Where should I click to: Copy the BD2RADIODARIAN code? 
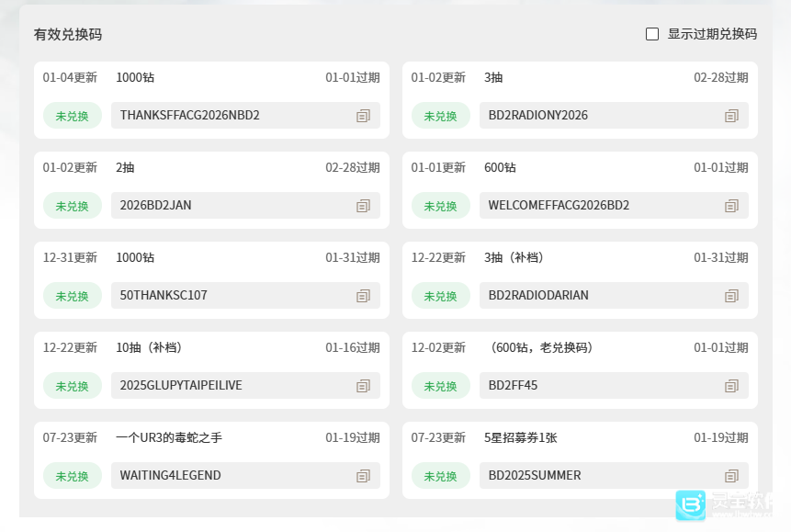pyautogui.click(x=731, y=296)
